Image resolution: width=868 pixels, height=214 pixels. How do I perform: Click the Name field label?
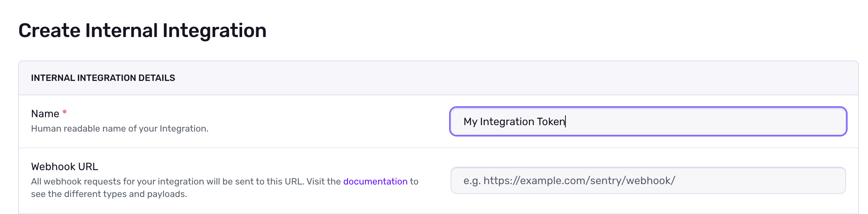(45, 114)
